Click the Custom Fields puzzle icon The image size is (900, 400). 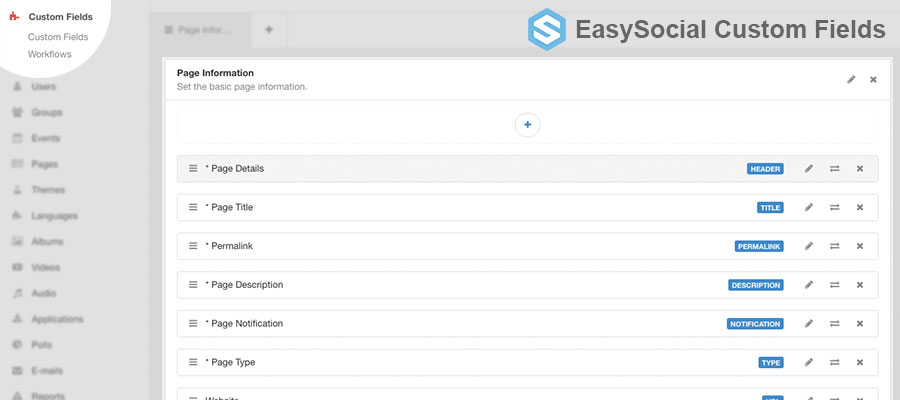pos(14,16)
